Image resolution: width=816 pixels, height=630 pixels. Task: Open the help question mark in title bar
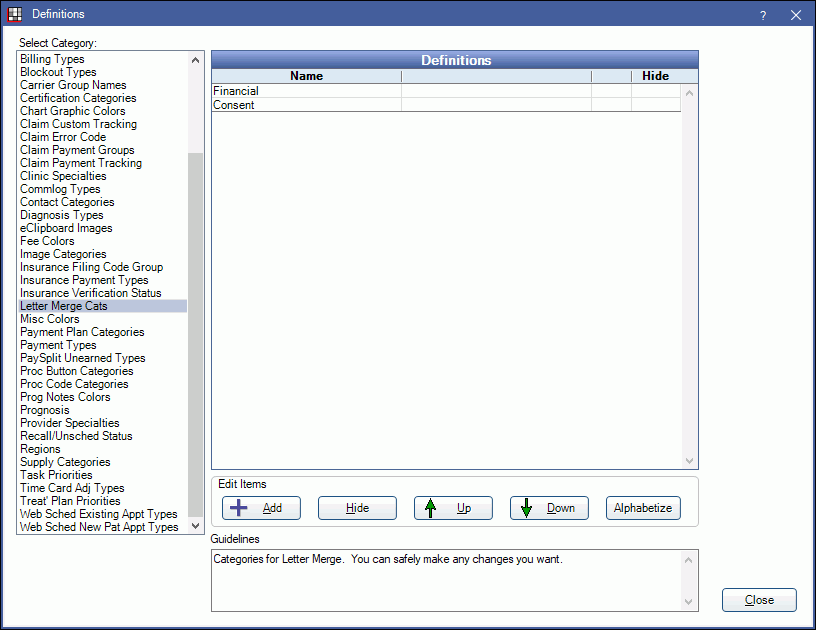(763, 15)
